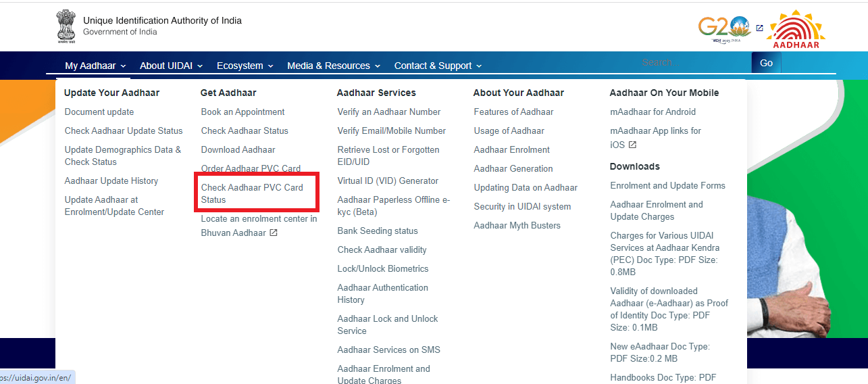Select Update Aadhaar at Enrolment/Update Center

(114, 206)
